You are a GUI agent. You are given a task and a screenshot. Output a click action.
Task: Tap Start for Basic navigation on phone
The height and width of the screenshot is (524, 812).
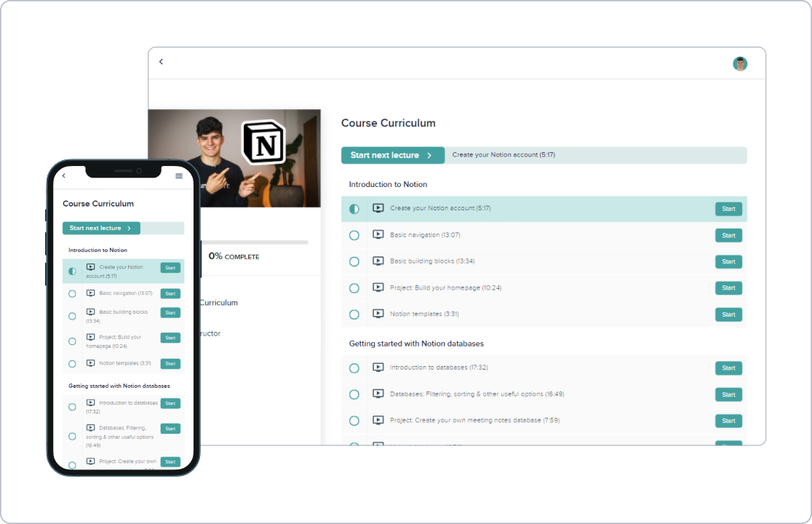click(x=170, y=293)
